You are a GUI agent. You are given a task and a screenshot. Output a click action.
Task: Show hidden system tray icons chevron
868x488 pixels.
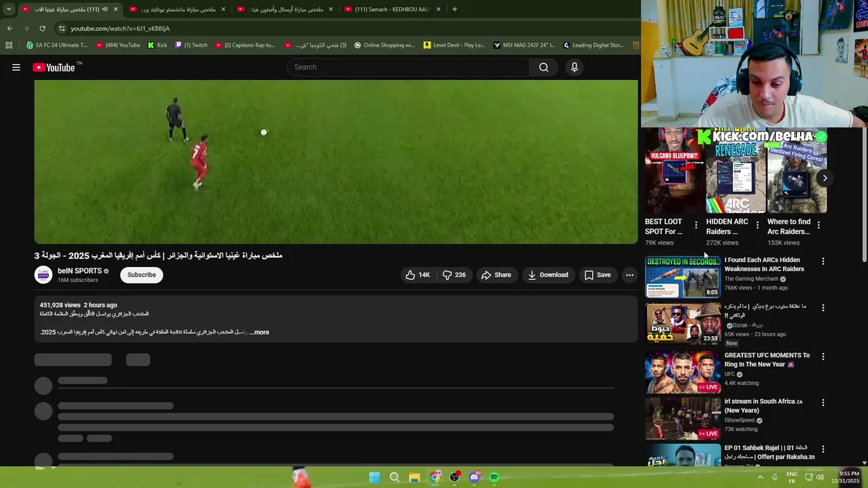point(760,477)
